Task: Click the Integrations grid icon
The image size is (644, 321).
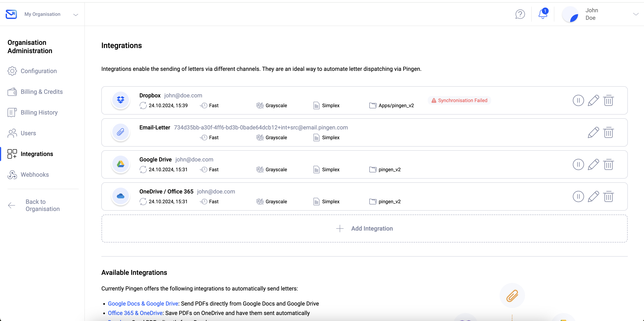Action: [x=12, y=154]
